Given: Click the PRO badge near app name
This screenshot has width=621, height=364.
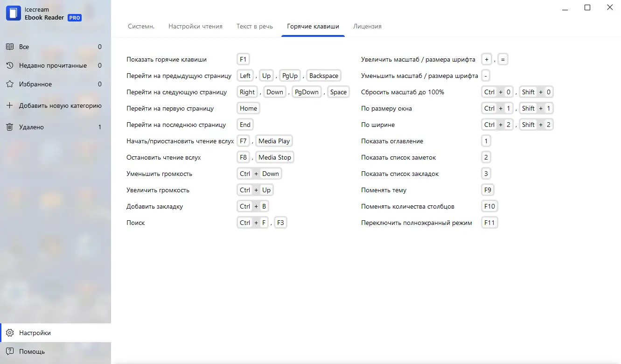Looking at the screenshot, I should click(75, 18).
